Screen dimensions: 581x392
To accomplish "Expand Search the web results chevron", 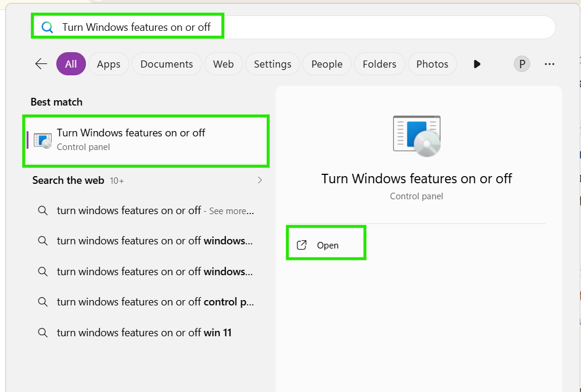I will [260, 180].
